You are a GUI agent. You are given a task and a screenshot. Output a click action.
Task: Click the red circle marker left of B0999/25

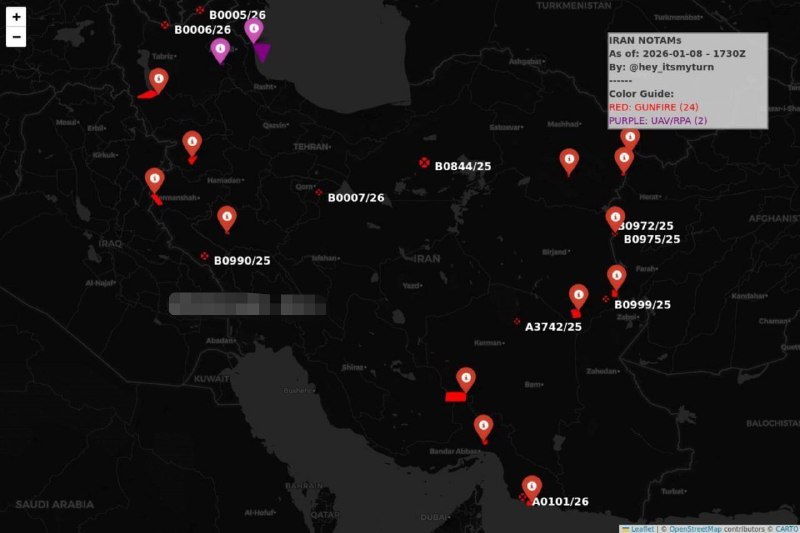[x=606, y=299]
